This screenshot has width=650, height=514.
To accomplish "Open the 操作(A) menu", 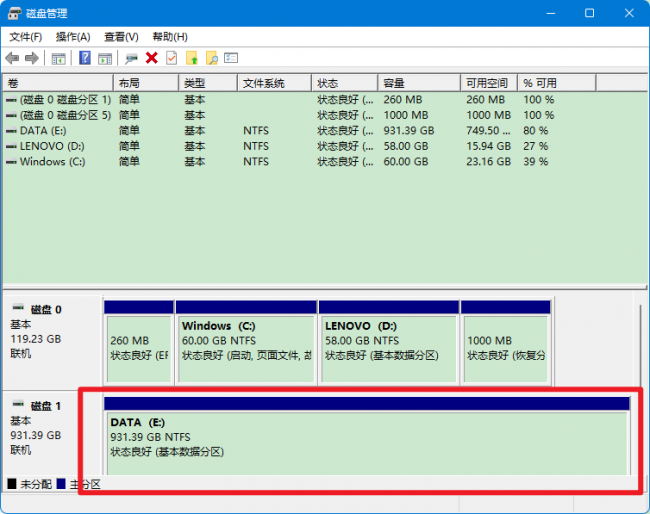I will (73, 37).
